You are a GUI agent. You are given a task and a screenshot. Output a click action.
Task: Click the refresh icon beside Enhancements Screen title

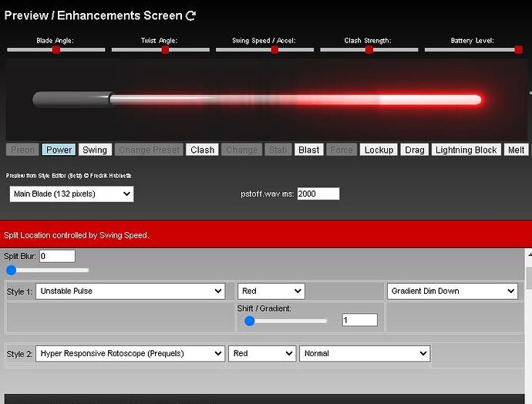(190, 15)
